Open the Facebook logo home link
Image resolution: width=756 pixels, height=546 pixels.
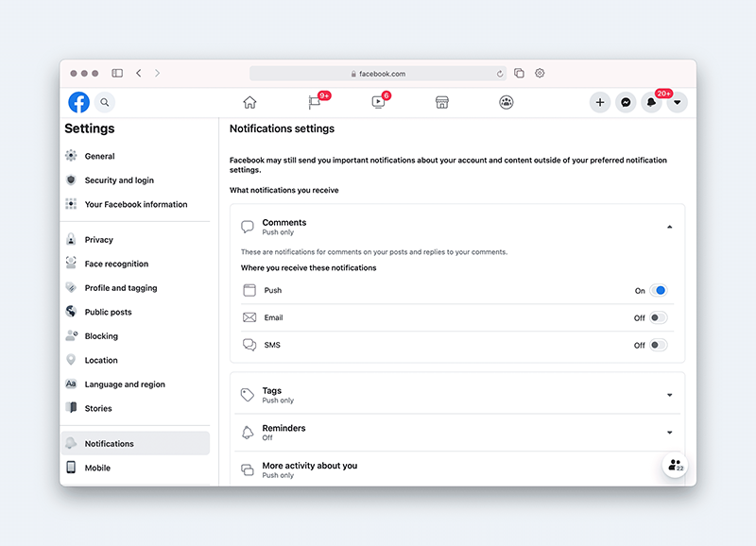click(x=78, y=102)
